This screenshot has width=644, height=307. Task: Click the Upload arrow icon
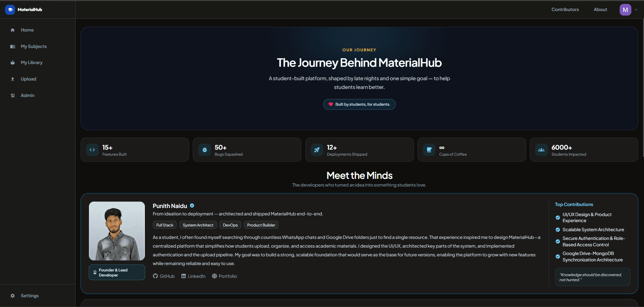pos(12,79)
